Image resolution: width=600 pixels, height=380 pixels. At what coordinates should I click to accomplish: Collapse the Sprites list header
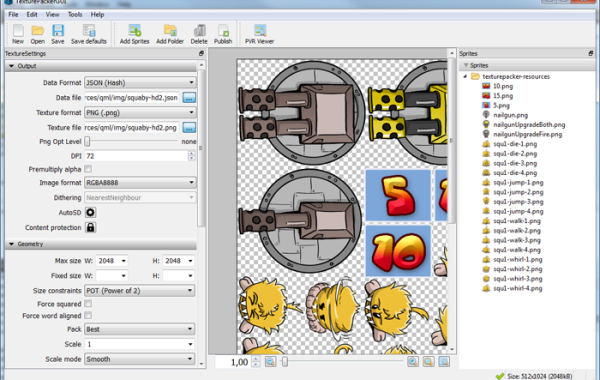[466, 65]
